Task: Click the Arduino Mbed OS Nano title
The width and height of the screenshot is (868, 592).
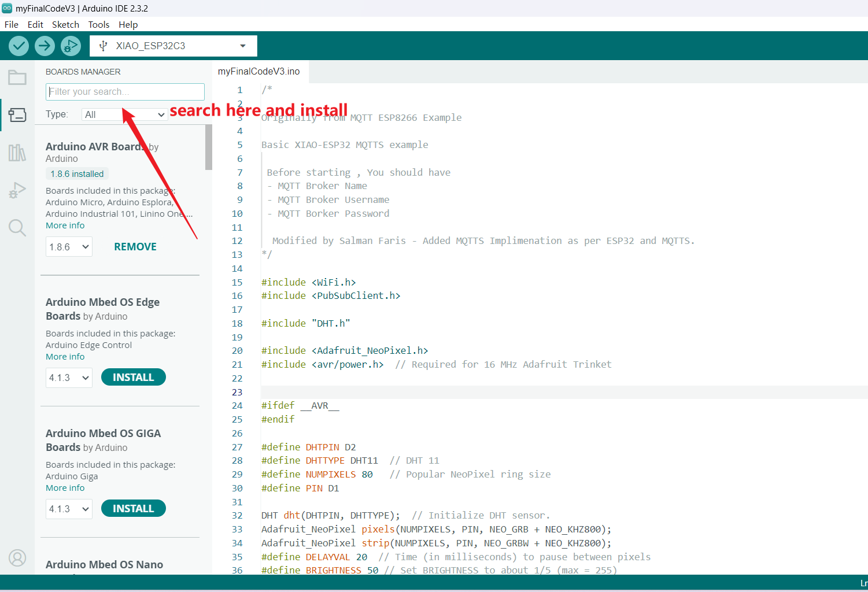Action: click(x=105, y=565)
